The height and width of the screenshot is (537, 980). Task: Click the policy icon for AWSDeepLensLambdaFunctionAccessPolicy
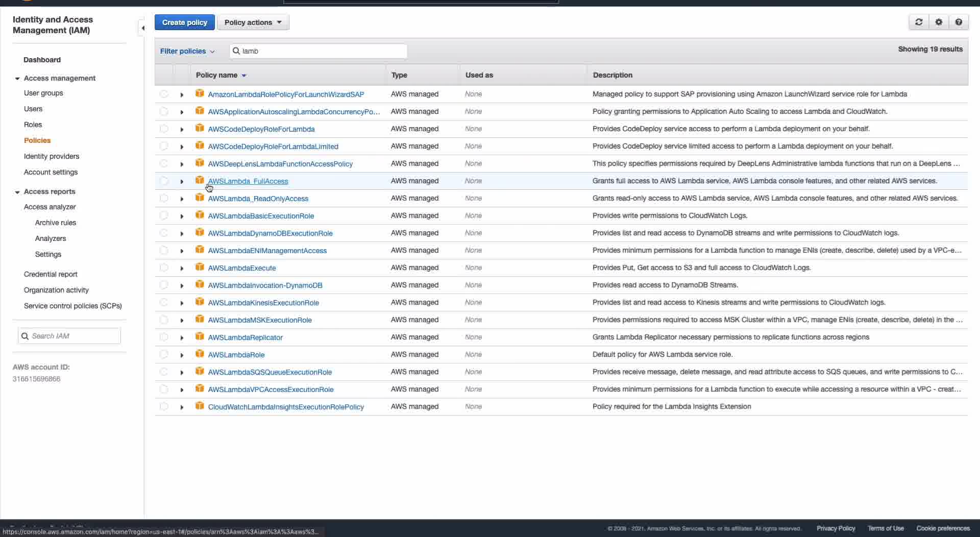tap(200, 163)
